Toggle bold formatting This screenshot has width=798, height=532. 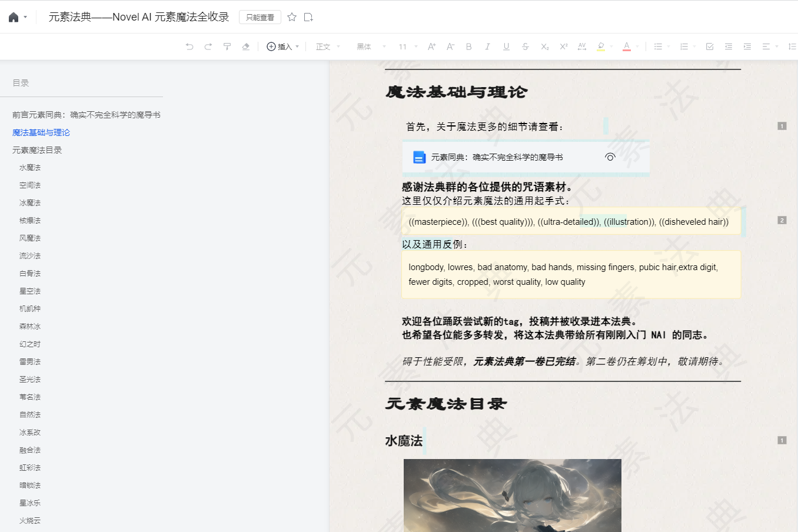[x=468, y=46]
